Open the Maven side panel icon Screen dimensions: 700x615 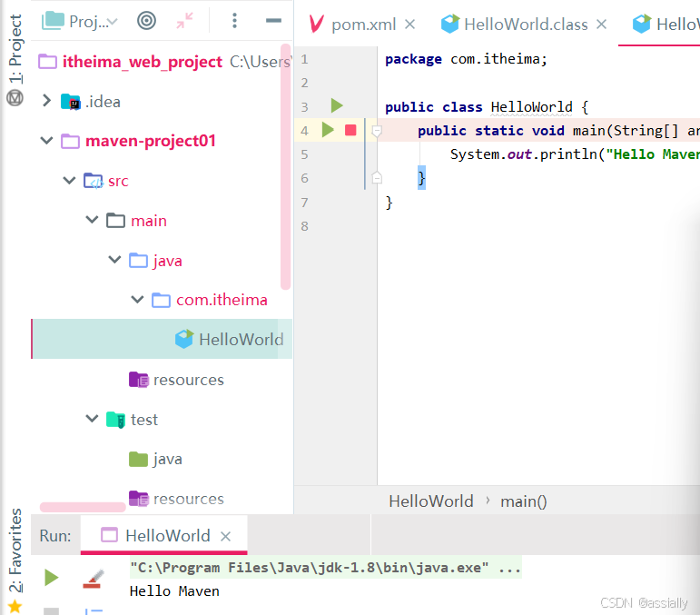[x=15, y=98]
